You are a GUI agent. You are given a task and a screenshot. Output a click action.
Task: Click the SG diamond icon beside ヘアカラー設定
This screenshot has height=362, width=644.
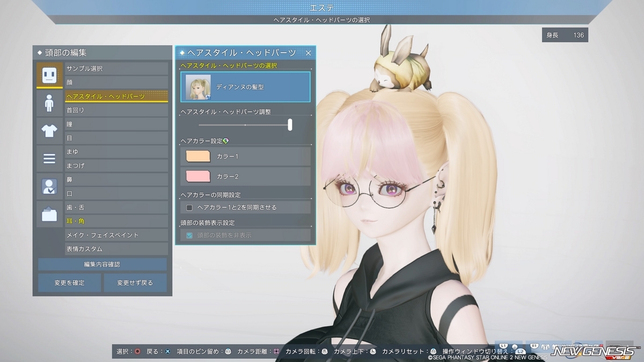pos(226,141)
